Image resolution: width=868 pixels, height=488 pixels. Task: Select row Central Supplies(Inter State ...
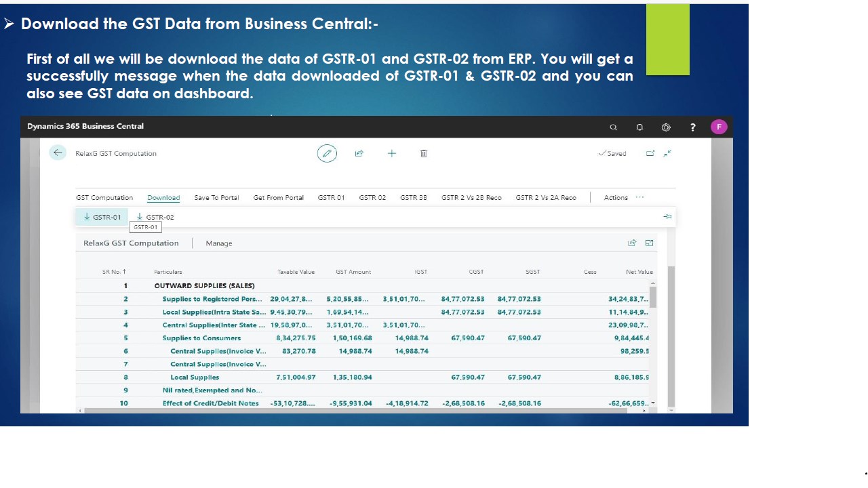pyautogui.click(x=363, y=325)
